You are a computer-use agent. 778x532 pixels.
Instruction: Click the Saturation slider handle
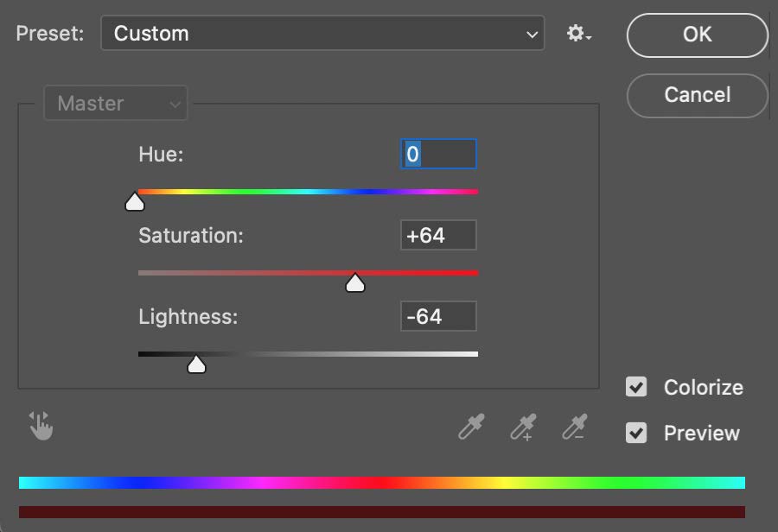point(354,283)
